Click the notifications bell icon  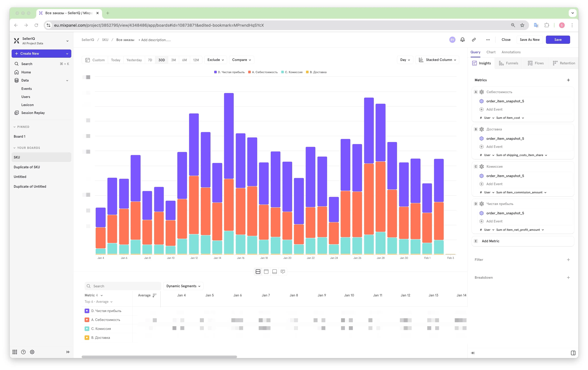463,40
